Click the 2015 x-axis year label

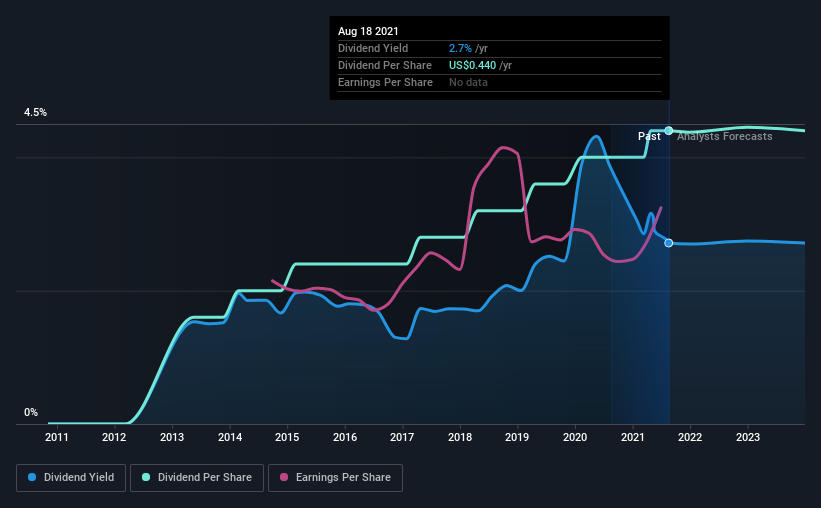pyautogui.click(x=287, y=437)
